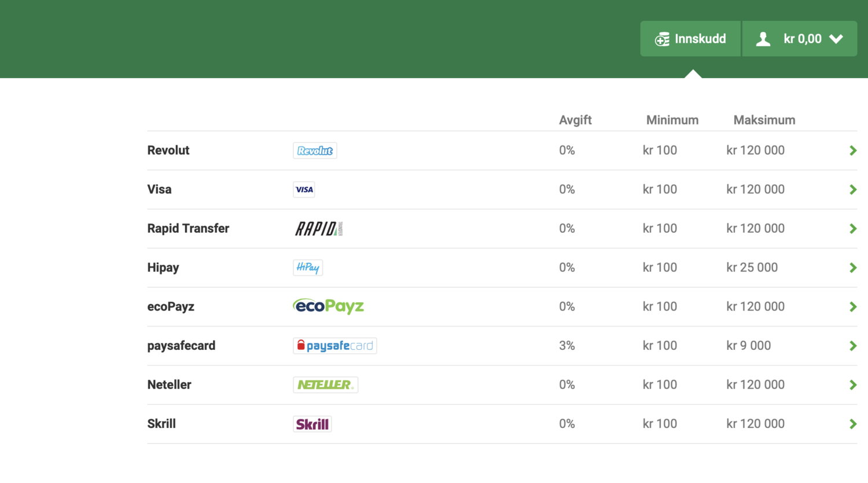Click the Revolut logo icon
Viewport: 868px width, 483px height.
point(315,151)
